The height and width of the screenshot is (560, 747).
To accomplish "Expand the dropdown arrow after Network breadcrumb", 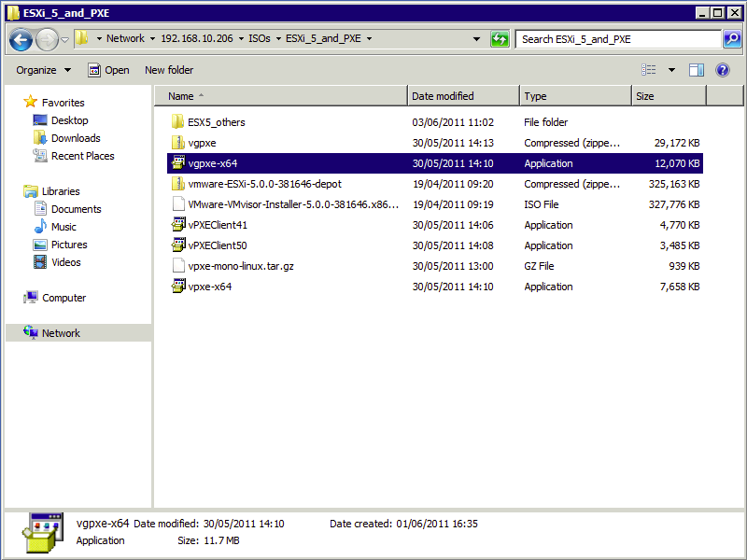I will pyautogui.click(x=152, y=38).
